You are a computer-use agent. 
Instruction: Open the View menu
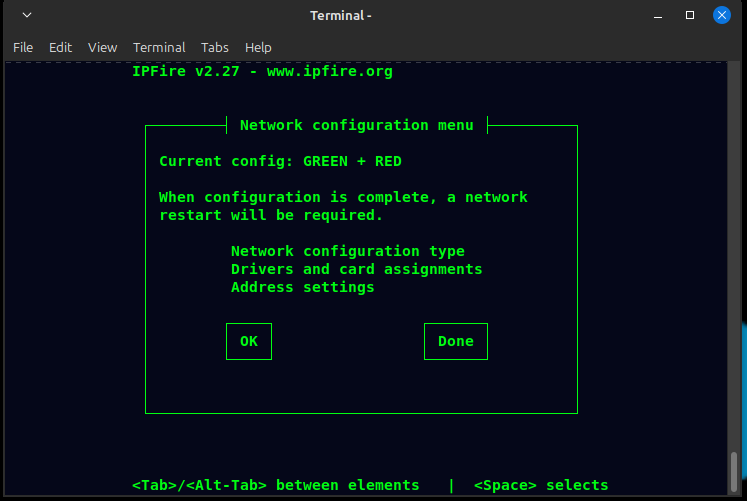[102, 47]
